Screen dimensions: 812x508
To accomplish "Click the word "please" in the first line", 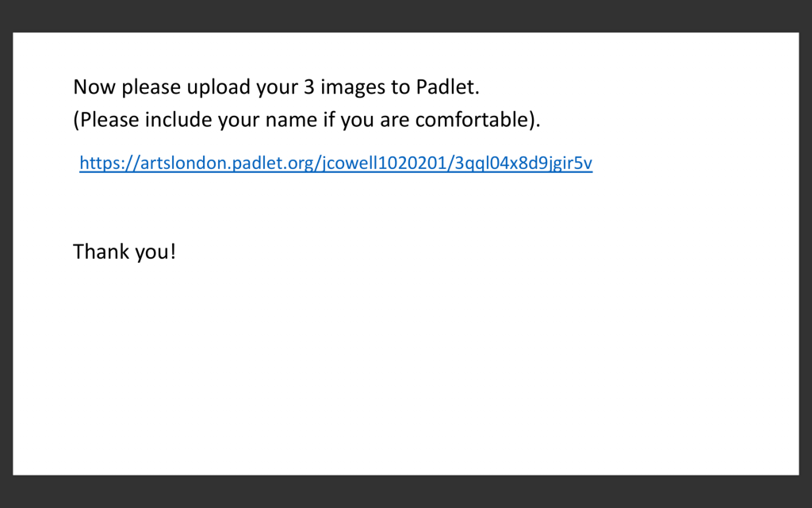I will coord(151,87).
